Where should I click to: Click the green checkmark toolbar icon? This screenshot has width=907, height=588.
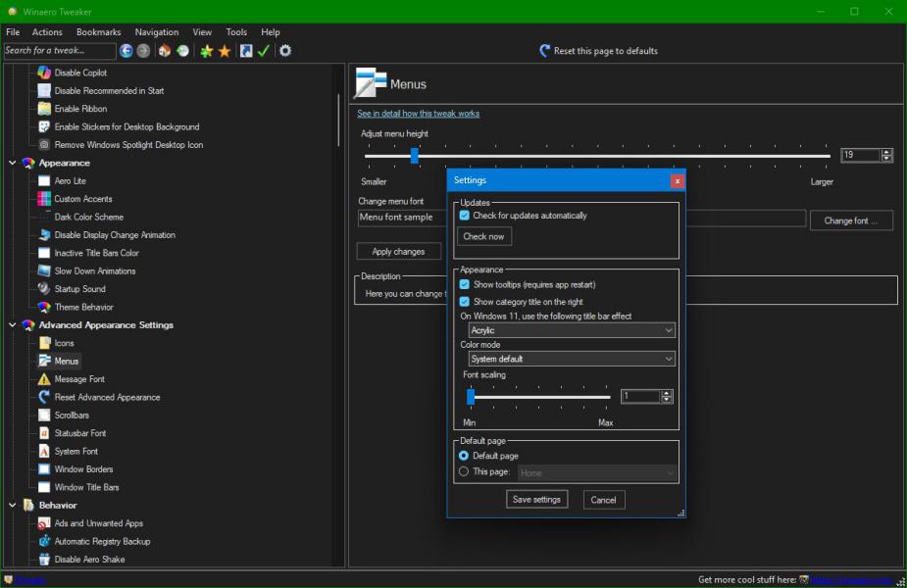(x=264, y=51)
